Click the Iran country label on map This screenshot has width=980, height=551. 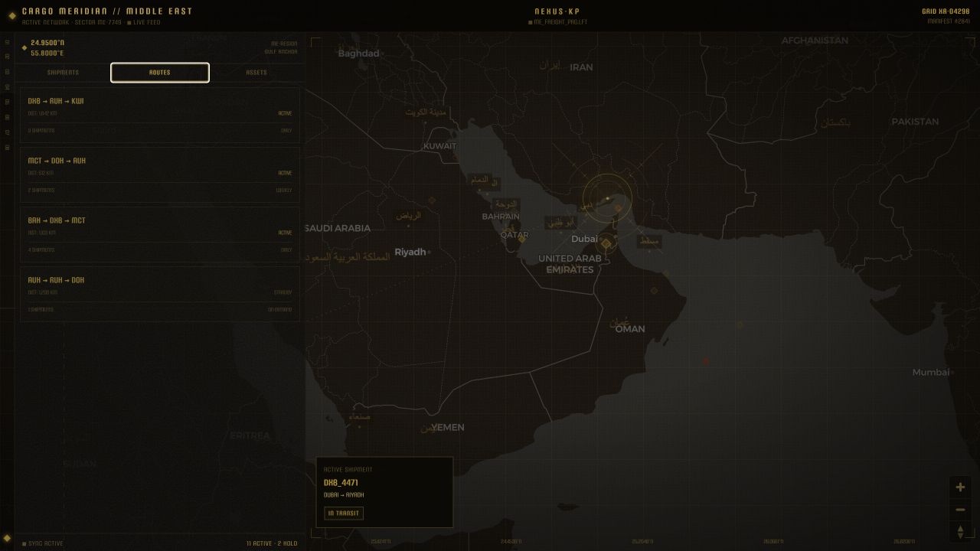coord(581,67)
